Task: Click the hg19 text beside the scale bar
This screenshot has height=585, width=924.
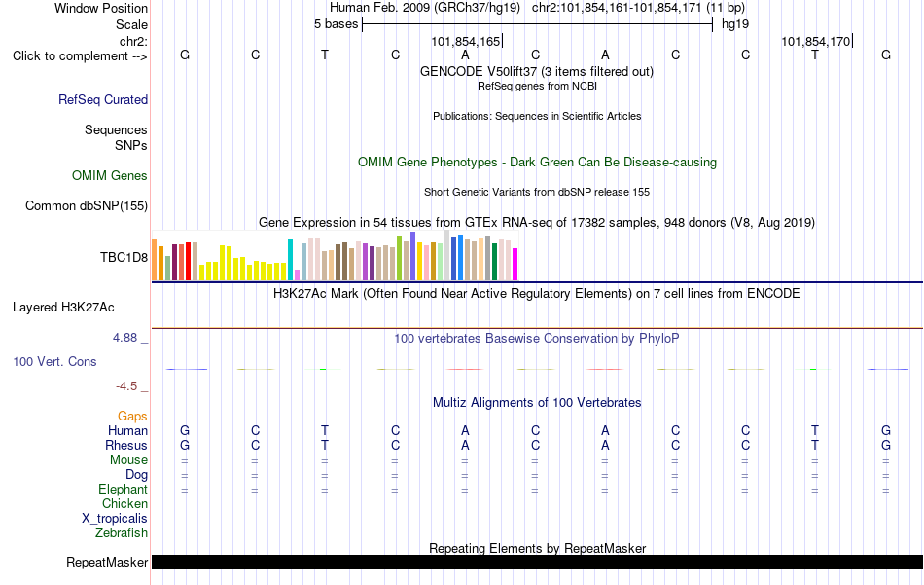Action: [x=735, y=24]
